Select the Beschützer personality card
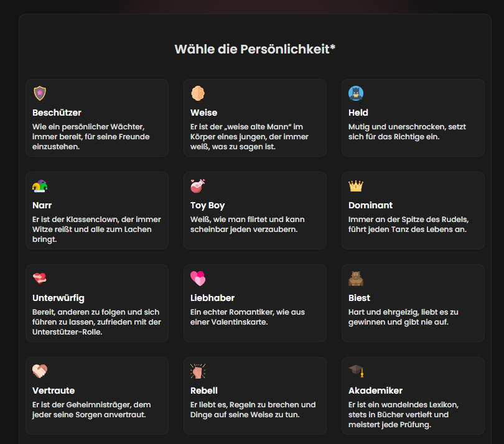The height and width of the screenshot is (444, 504). pyautogui.click(x=97, y=117)
